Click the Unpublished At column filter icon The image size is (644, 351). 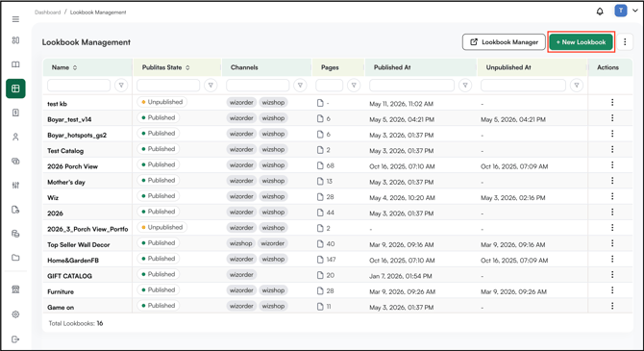[577, 86]
